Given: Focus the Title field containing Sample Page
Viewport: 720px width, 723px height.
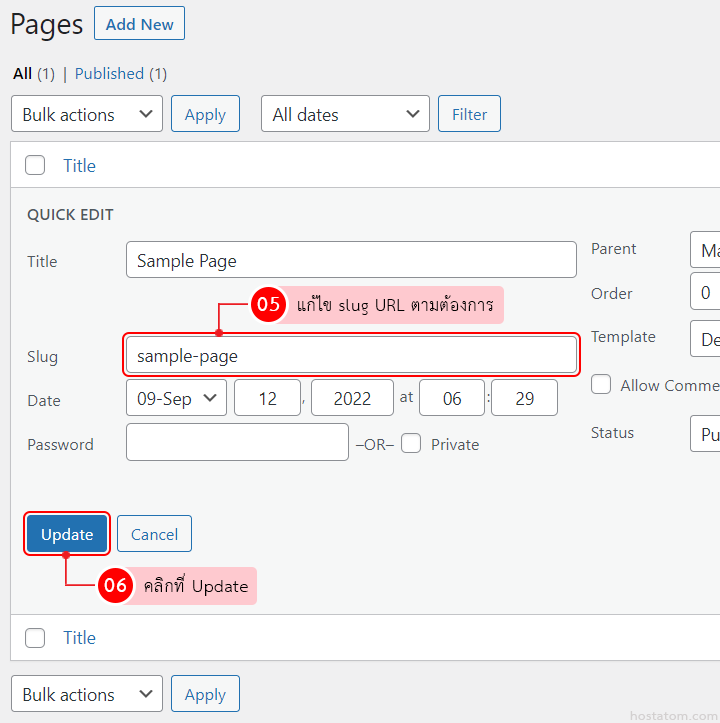Looking at the screenshot, I should (x=351, y=260).
